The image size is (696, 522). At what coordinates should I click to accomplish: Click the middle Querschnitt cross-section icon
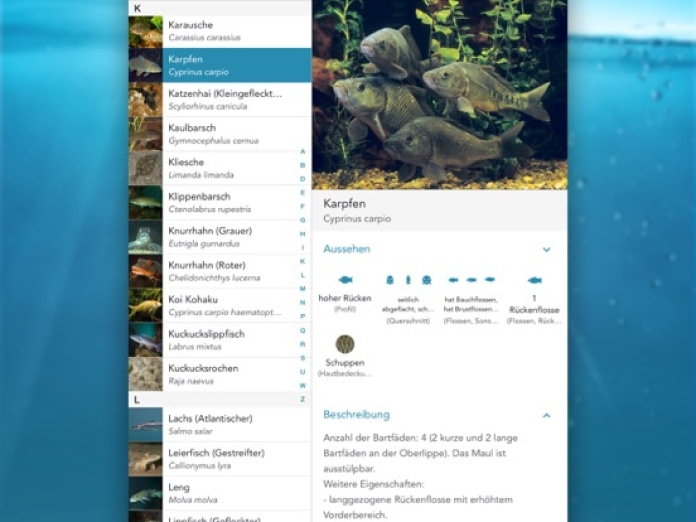(x=408, y=280)
